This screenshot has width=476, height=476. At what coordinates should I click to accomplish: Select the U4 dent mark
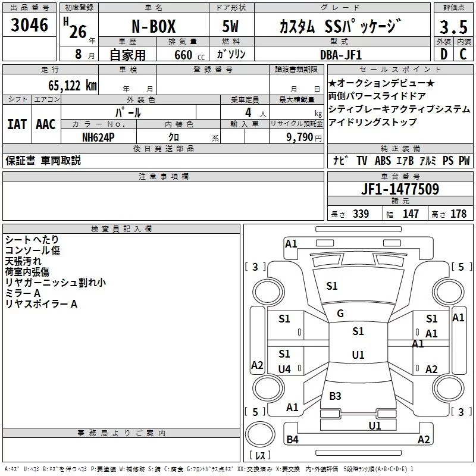(284, 369)
